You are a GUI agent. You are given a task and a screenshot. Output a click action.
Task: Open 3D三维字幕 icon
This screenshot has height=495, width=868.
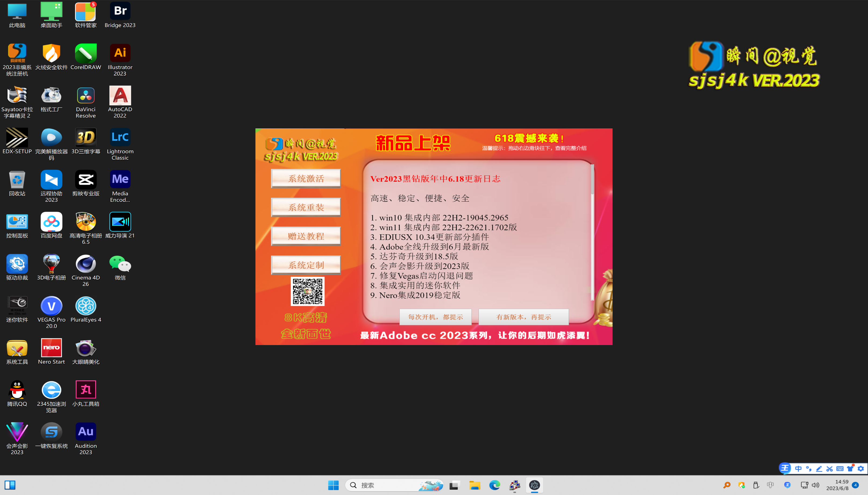click(86, 141)
